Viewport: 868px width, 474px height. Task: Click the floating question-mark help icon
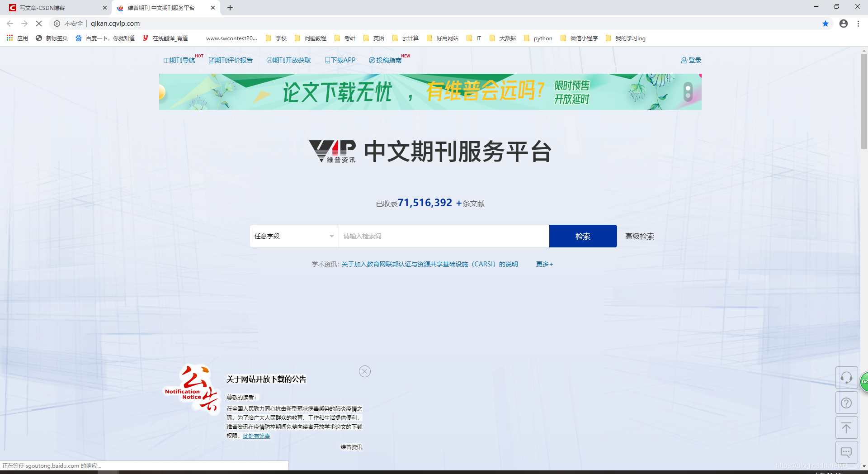pos(846,403)
